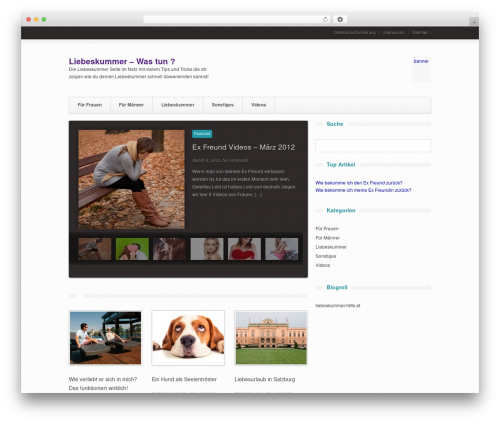Select the last slider thumbnail of woman in pink

pos(281,249)
